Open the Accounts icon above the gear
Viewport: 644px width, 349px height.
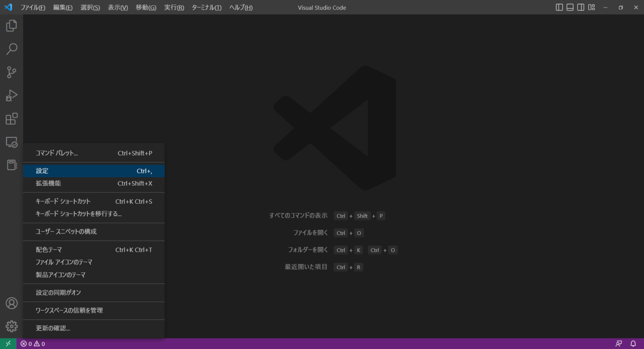11,303
